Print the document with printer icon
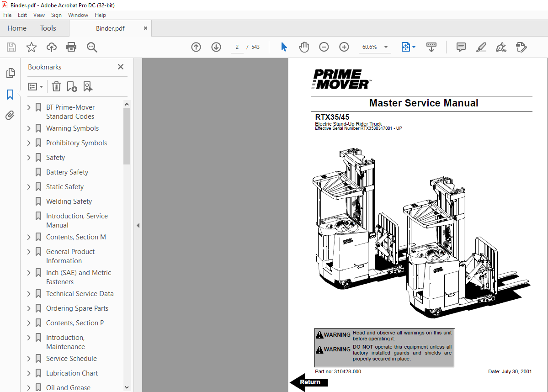This screenshot has height=392, width=548. 71,47
